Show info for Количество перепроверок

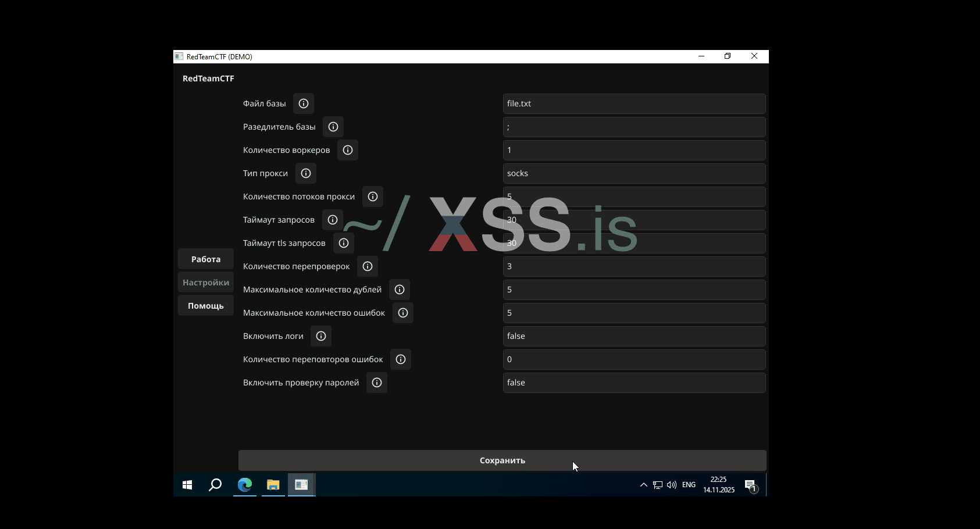tap(368, 266)
